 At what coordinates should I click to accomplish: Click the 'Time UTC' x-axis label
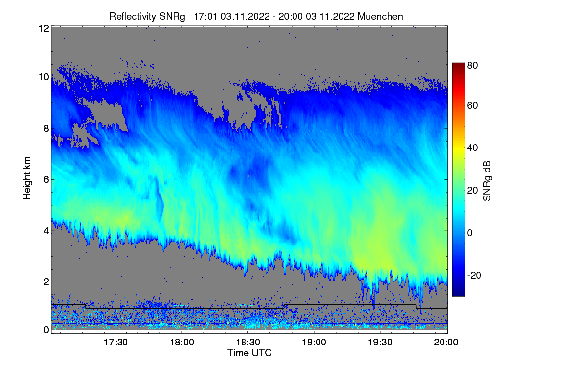tap(249, 353)
